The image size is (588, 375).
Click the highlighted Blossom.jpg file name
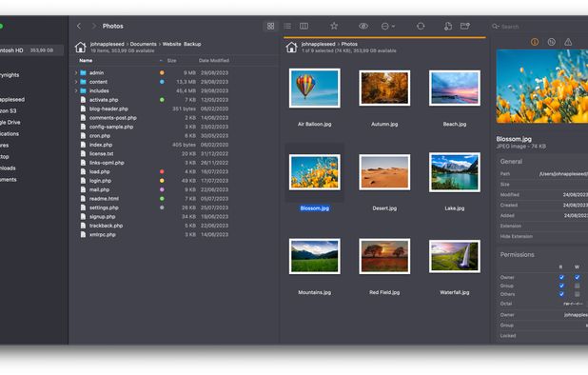[314, 208]
